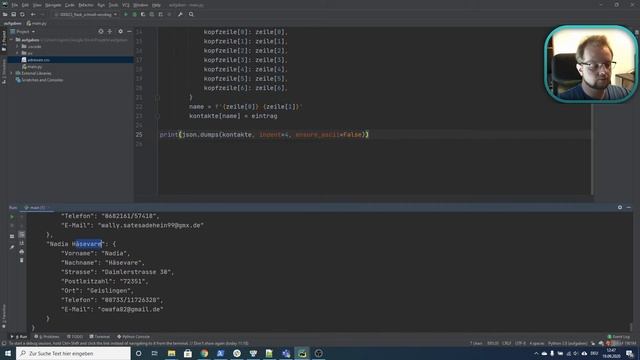Rerun the program with Run panel play icon
Image resolution: width=640 pixels, height=360 pixels.
12,217
